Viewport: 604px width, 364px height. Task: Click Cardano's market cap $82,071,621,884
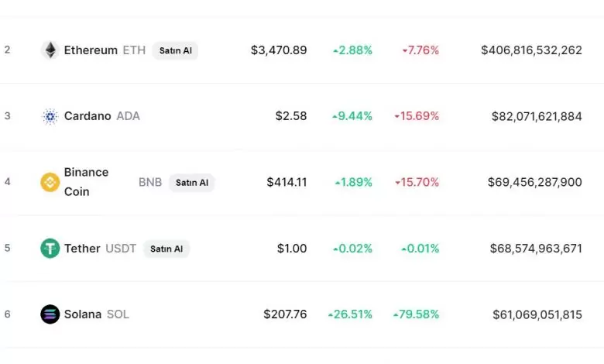point(537,116)
